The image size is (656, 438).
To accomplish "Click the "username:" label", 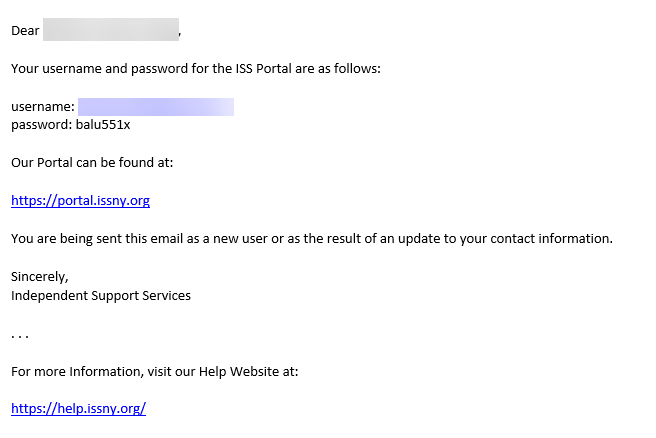I will click(43, 107).
